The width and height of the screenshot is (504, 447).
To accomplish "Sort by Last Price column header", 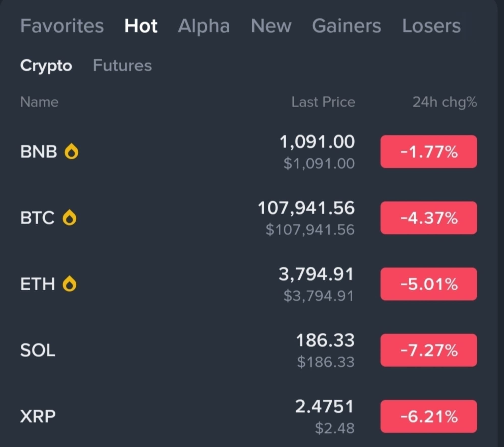I will click(323, 102).
